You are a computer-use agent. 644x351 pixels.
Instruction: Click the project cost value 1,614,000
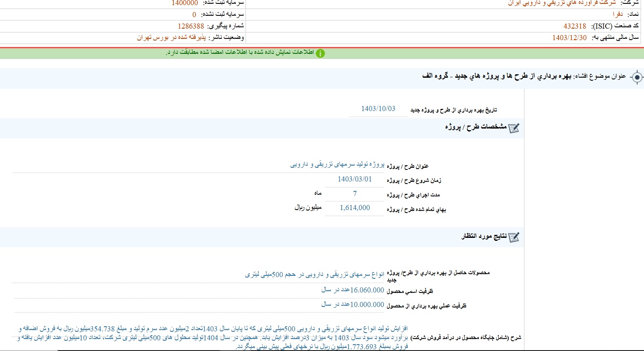[x=354, y=208]
